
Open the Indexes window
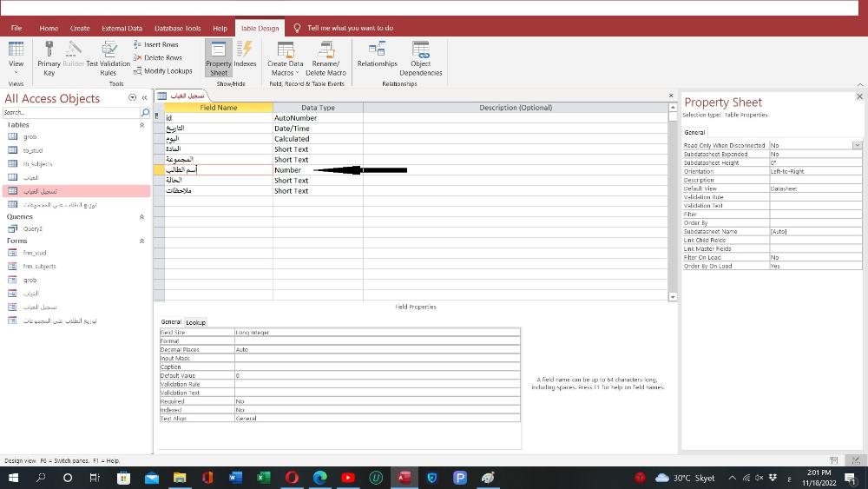tap(245, 56)
